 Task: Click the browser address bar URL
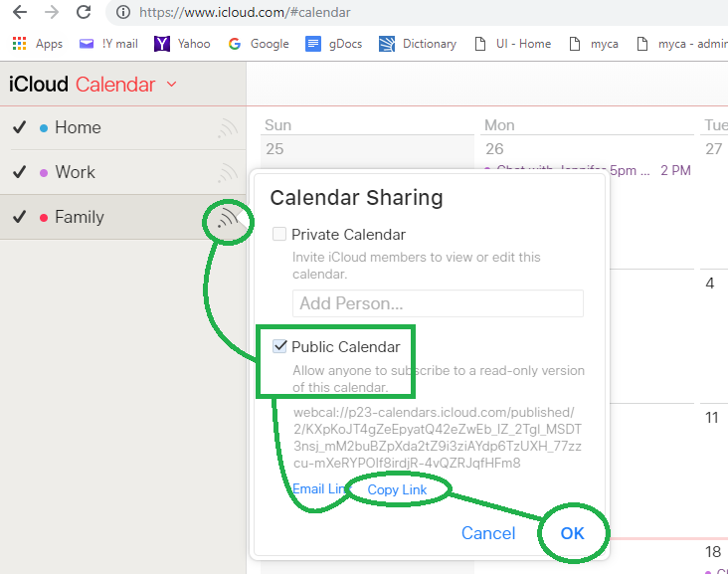click(245, 12)
